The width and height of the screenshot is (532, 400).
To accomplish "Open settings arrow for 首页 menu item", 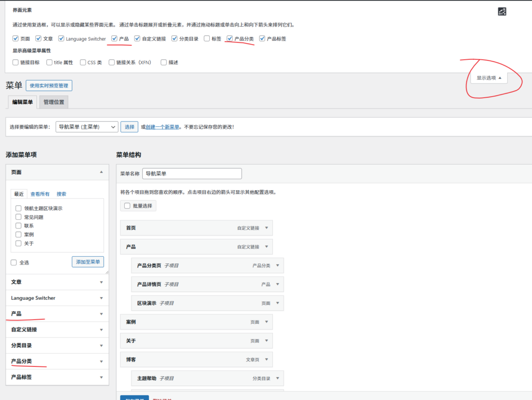I will pyautogui.click(x=265, y=228).
